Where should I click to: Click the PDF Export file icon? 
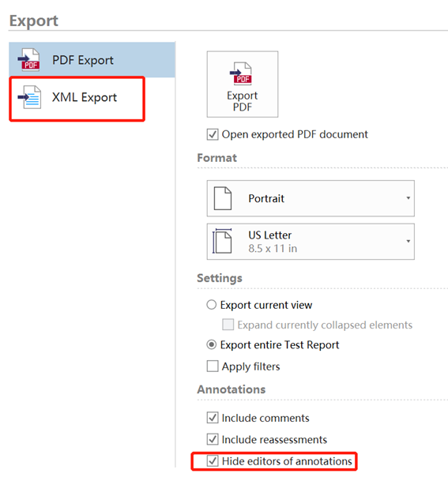[29, 60]
